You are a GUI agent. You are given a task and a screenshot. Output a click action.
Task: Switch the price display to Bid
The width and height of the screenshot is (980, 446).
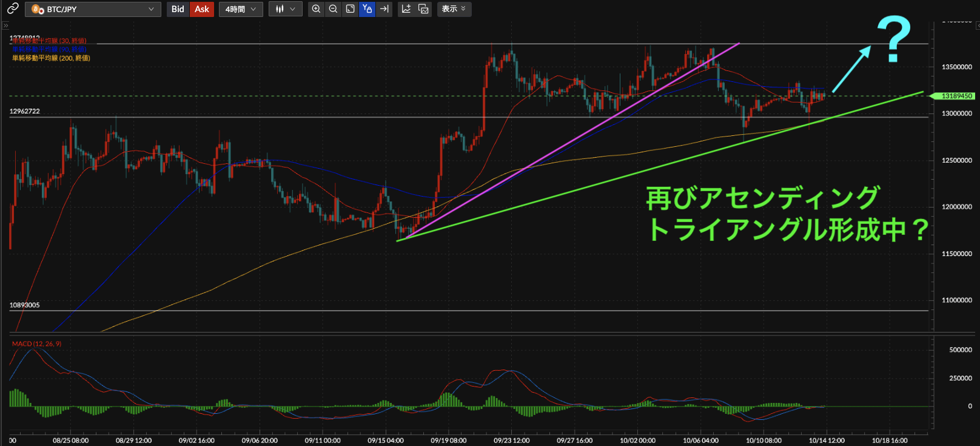178,9
